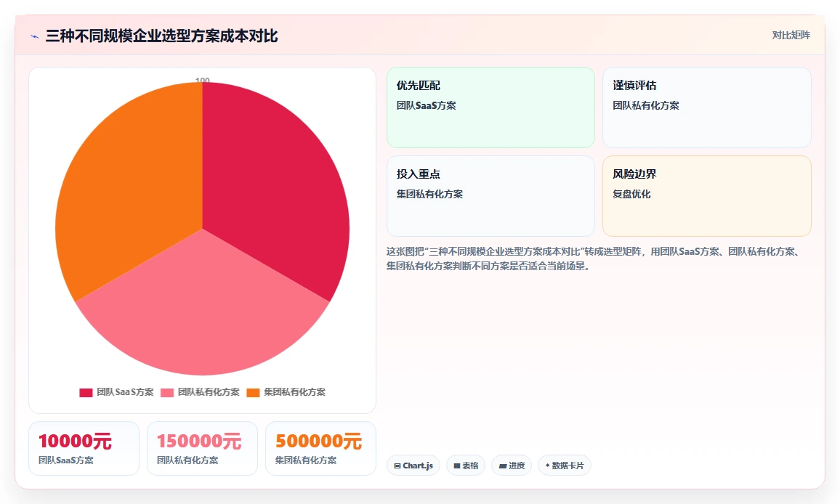Select the 优先匹配 green card
Image resolution: width=840 pixels, height=504 pixels.
click(x=490, y=107)
